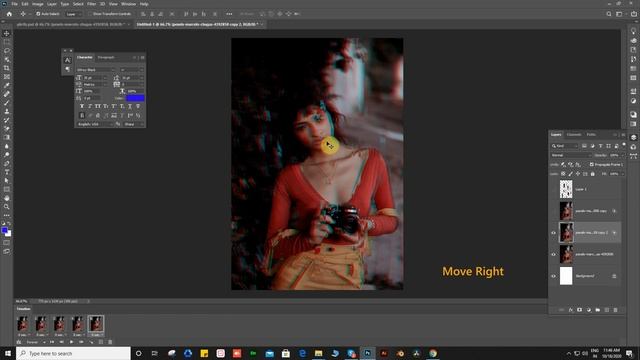
Task: Add a layer mask from Layers panel
Action: [x=580, y=310]
